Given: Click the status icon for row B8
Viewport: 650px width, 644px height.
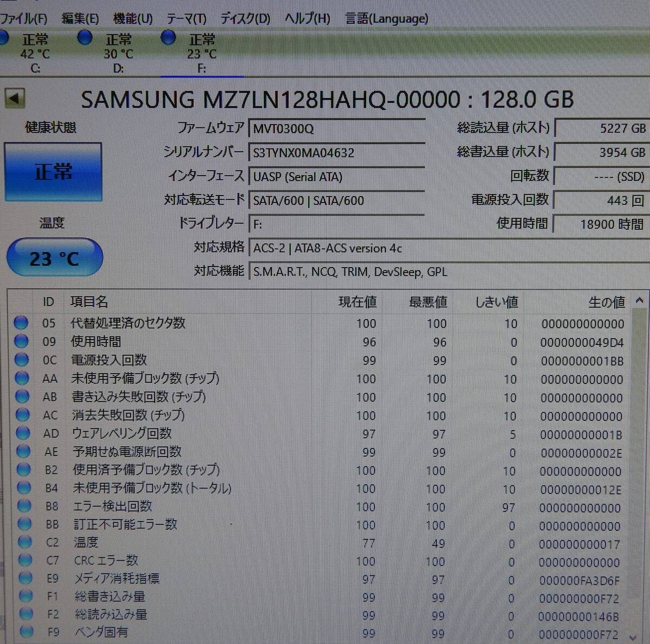Looking at the screenshot, I should 24,506.
